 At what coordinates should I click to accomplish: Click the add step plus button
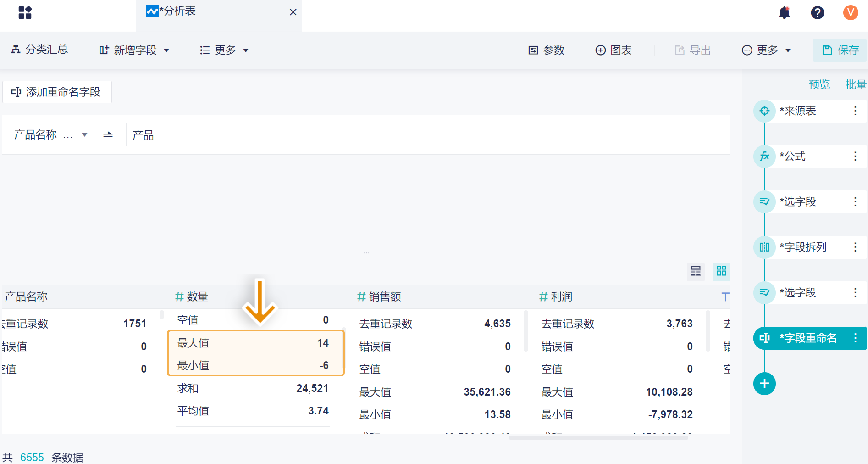coord(764,384)
